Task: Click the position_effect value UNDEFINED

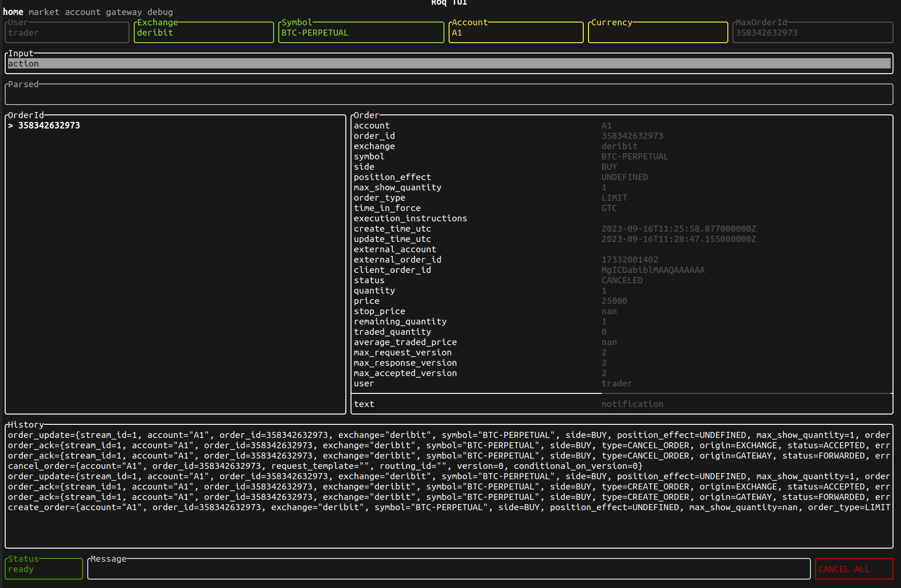Action: [625, 177]
